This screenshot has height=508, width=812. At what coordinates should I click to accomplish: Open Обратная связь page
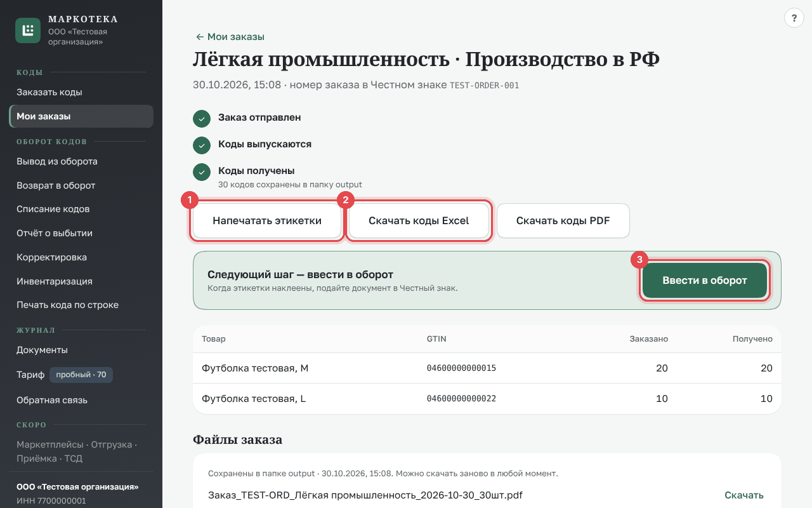click(x=81, y=400)
